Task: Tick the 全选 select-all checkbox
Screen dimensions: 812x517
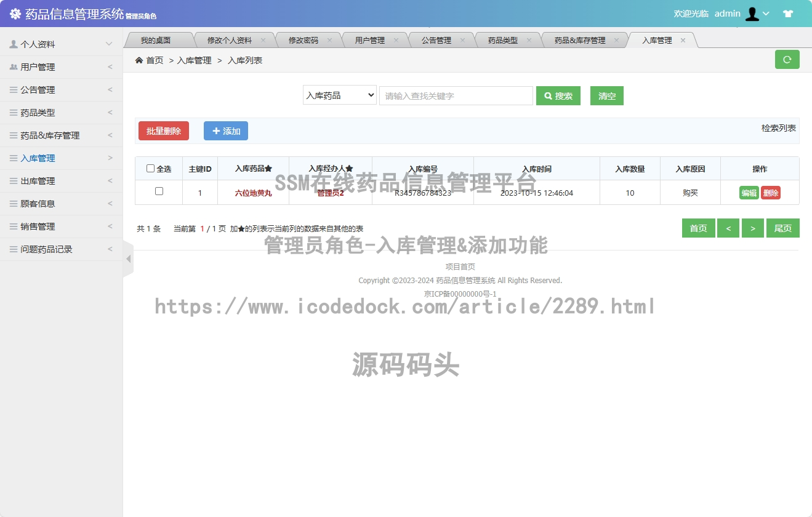Action: pos(150,169)
